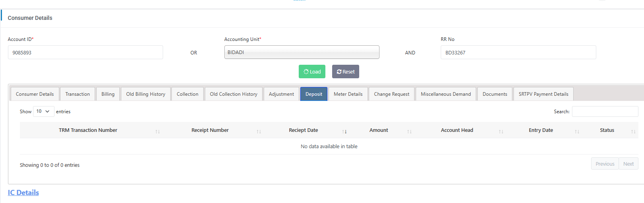Sort by Amount column arrows

(x=409, y=131)
